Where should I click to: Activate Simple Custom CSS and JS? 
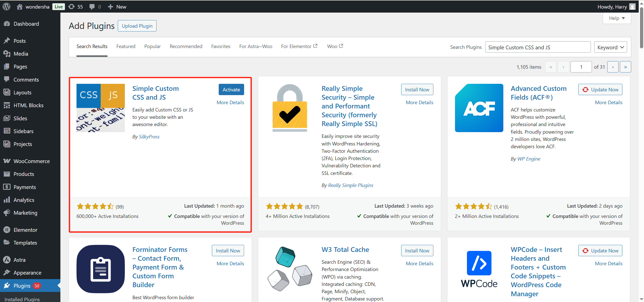pos(231,89)
